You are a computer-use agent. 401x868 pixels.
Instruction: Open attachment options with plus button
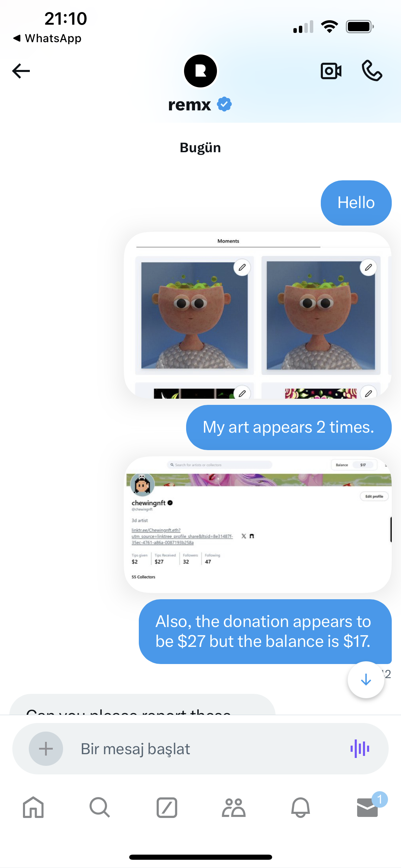tap(46, 749)
